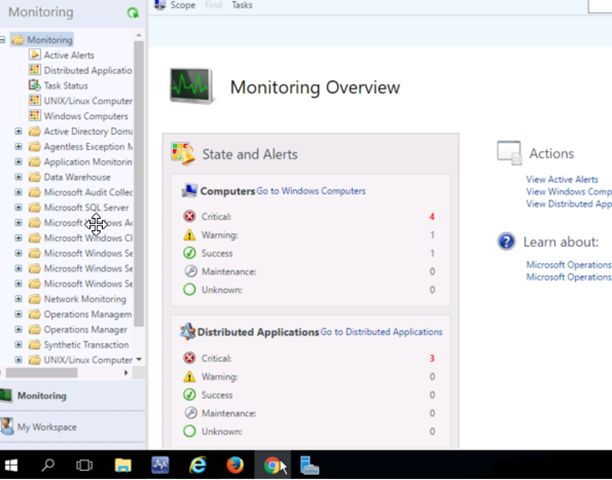Click the Monitoring Overview monitor icon
Viewport: 612px width, 480px height.
[192, 86]
